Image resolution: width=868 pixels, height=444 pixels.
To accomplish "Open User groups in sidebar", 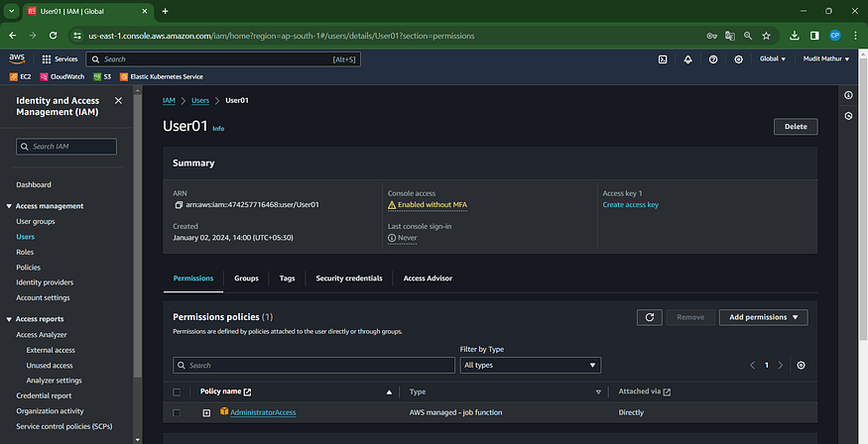I will point(36,222).
